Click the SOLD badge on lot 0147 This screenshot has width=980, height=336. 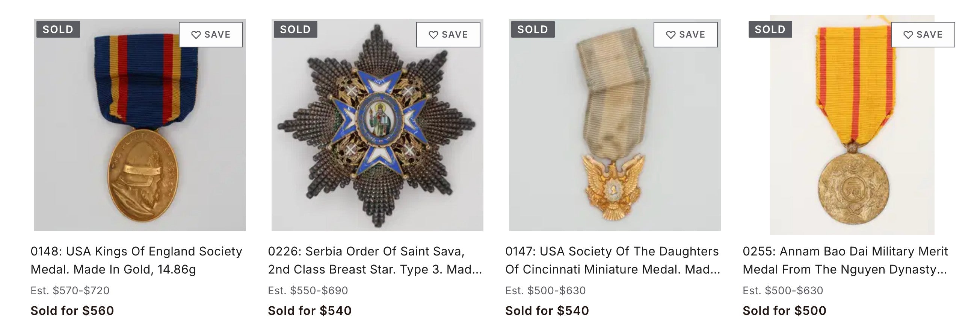pyautogui.click(x=533, y=29)
